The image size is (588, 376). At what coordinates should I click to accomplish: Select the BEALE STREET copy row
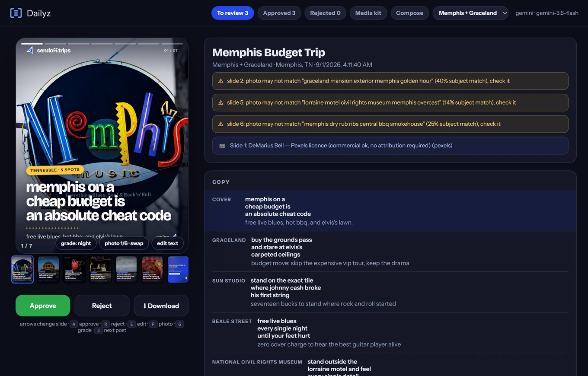tap(390, 333)
